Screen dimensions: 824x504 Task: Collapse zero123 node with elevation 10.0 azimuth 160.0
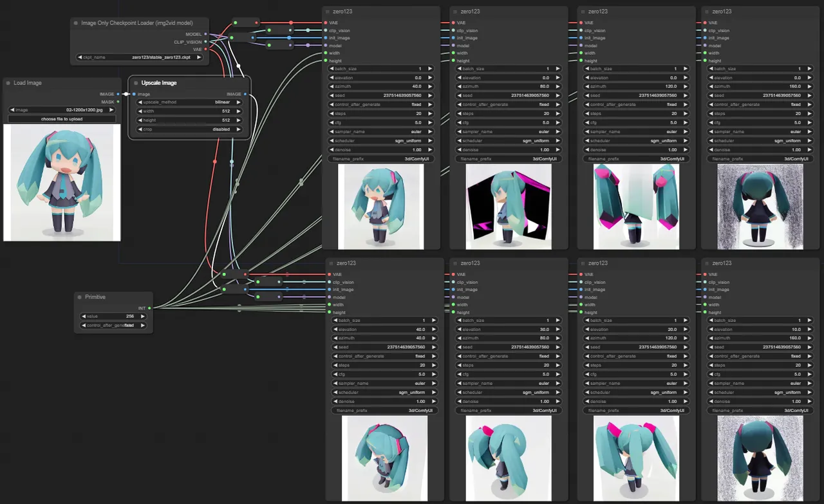coord(707,263)
